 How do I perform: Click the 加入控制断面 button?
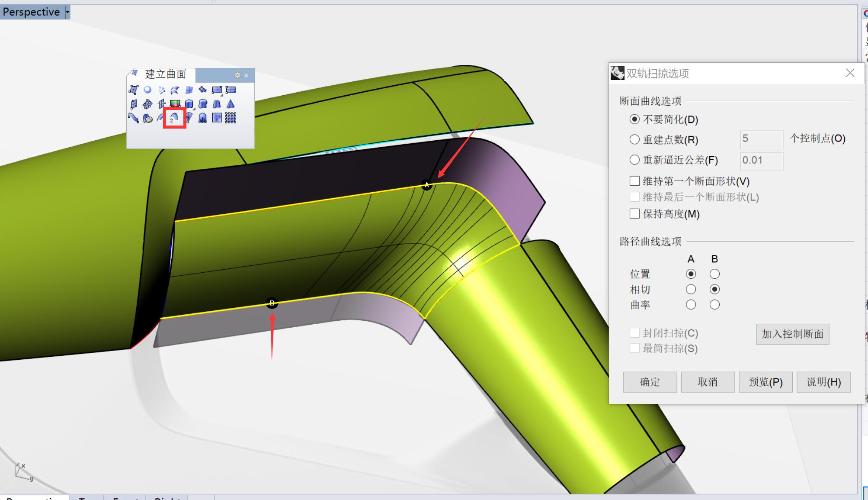(792, 334)
